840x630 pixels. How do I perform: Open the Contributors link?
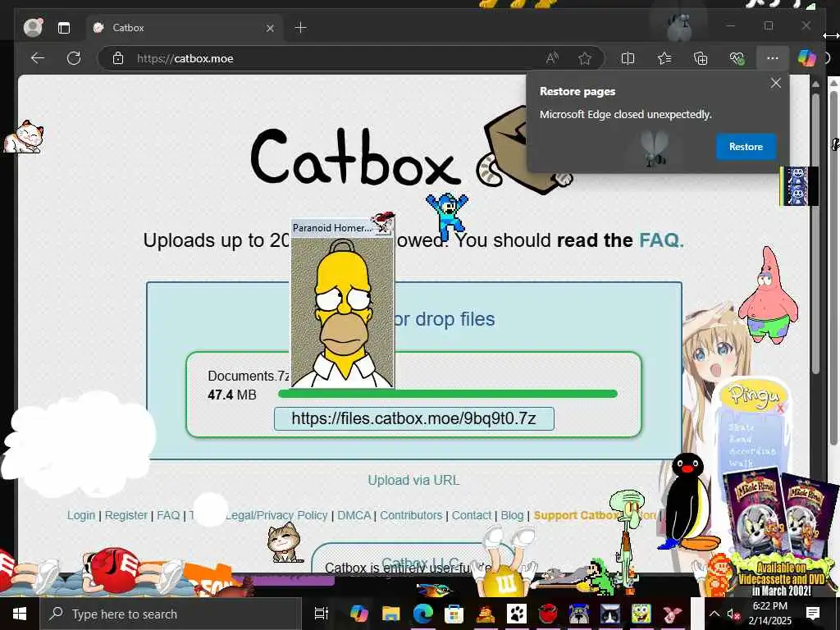(411, 515)
